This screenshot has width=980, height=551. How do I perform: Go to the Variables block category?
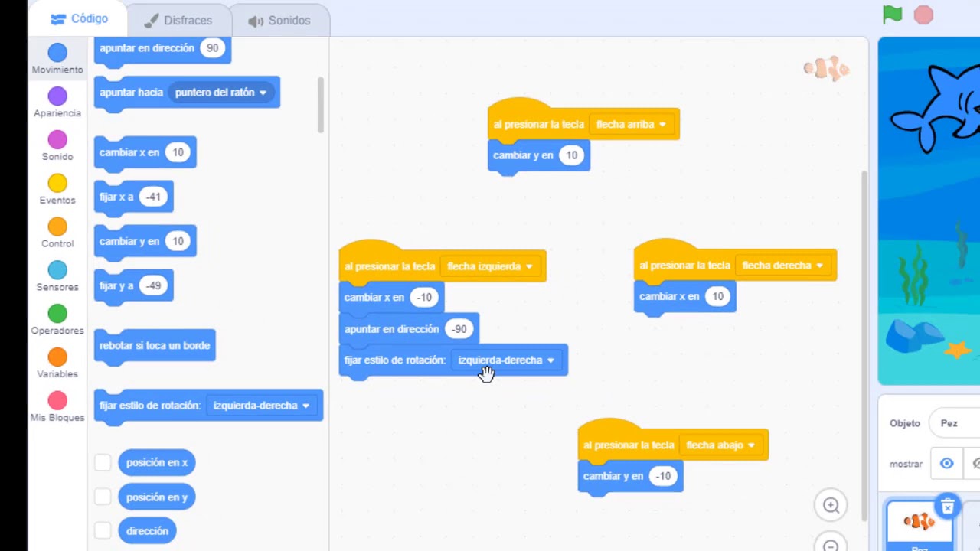pos(57,364)
